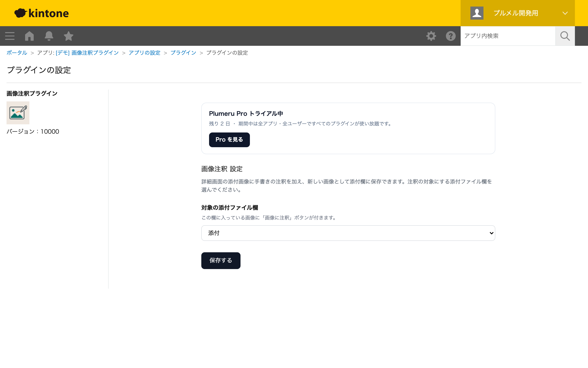Open notifications bell icon

click(x=49, y=36)
